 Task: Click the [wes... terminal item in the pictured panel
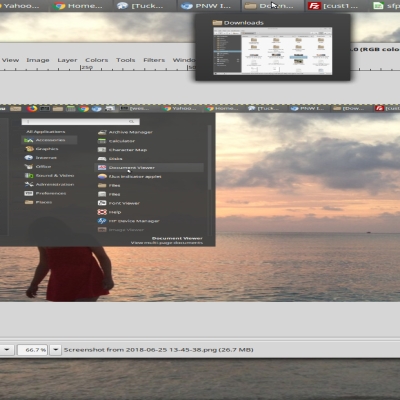click(135, 109)
